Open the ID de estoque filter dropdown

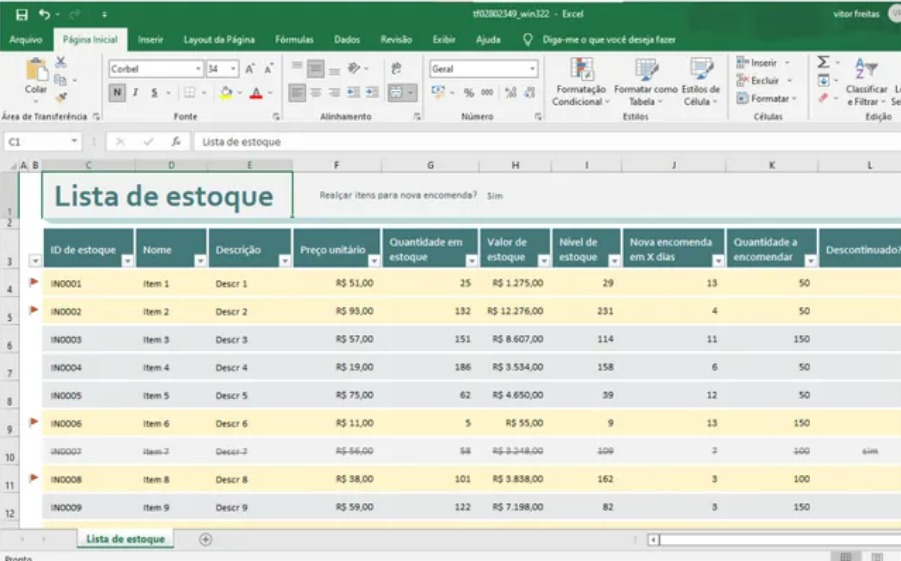click(128, 261)
